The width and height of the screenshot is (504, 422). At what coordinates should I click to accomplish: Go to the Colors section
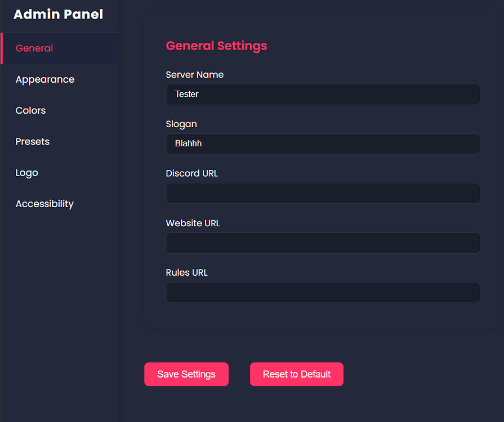(31, 110)
